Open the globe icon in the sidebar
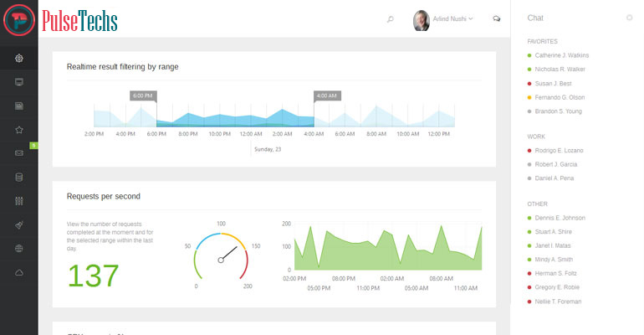Viewport: 644px width, 335px height. click(19, 249)
